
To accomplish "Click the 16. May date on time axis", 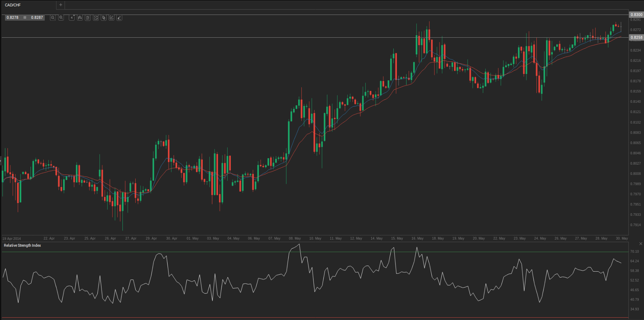I will click(x=417, y=239).
